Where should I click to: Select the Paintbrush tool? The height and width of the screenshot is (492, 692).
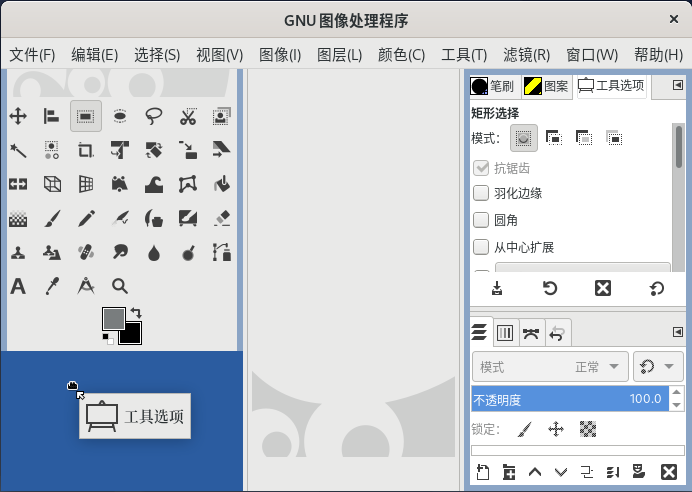pos(52,218)
